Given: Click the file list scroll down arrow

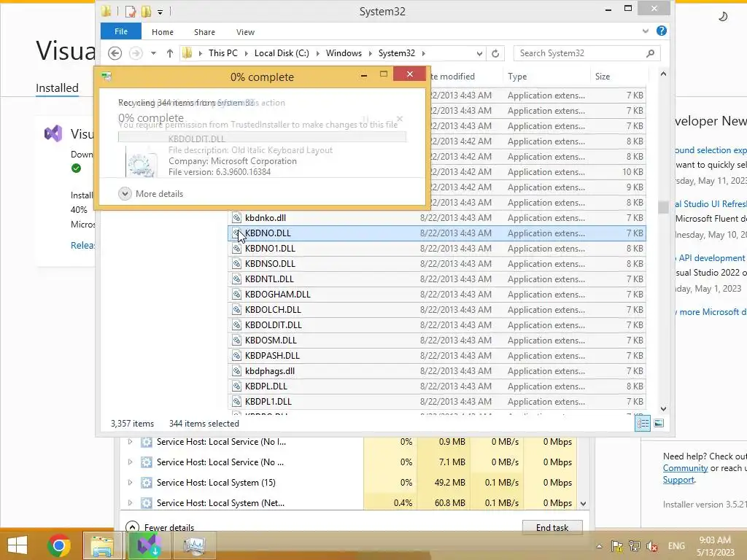Looking at the screenshot, I should point(663,409).
